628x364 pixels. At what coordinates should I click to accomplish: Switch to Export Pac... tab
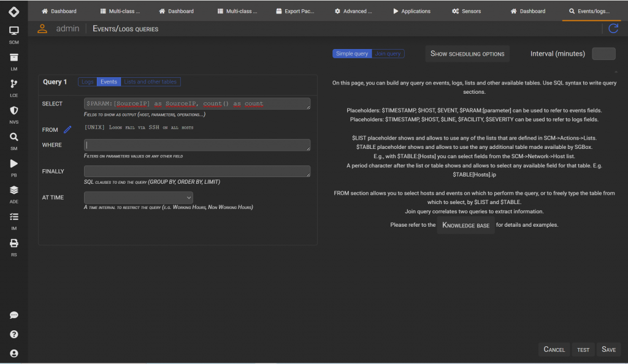click(x=295, y=11)
